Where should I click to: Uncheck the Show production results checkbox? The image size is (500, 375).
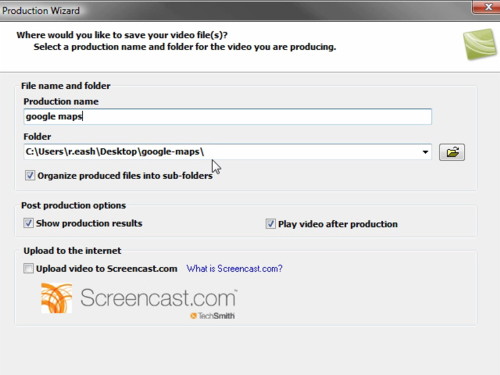tap(28, 223)
